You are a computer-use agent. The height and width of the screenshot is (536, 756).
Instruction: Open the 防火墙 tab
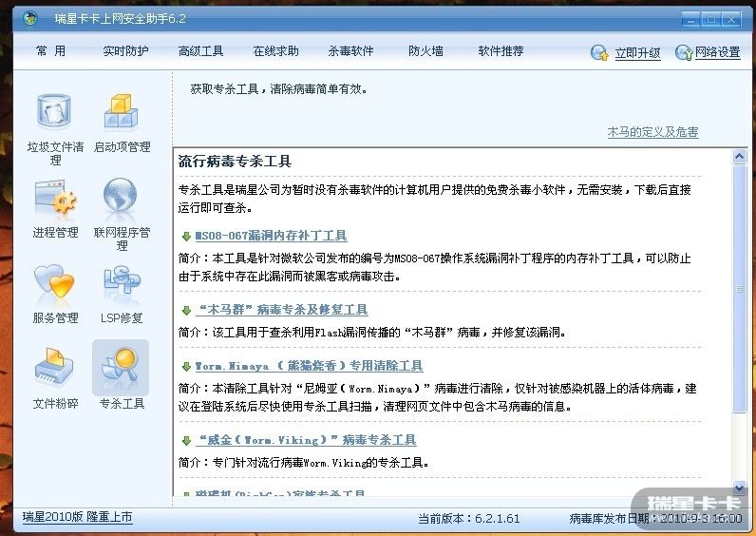point(425,51)
